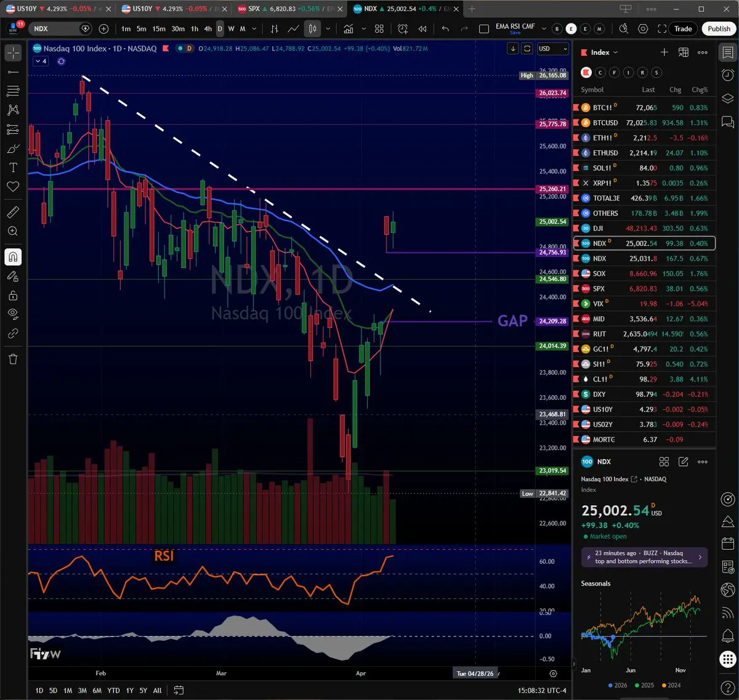Start bar replay mode
The height and width of the screenshot is (700, 739).
tap(422, 29)
